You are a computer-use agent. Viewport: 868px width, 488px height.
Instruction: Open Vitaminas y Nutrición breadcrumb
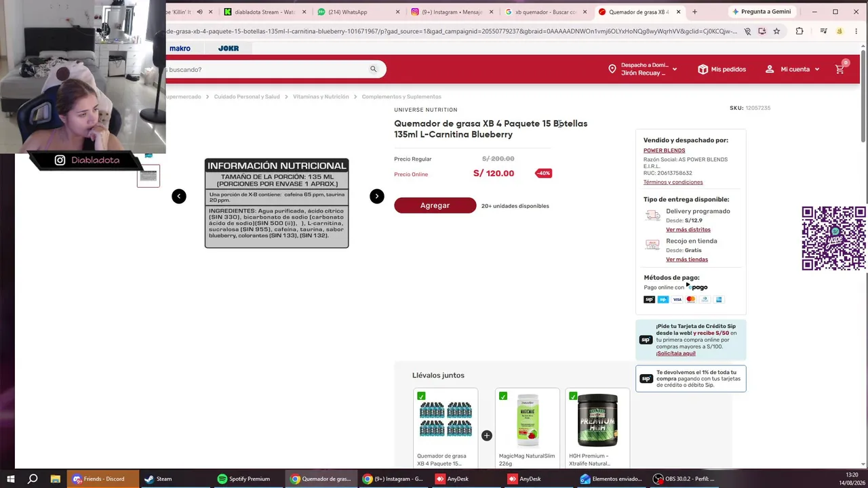[321, 97]
